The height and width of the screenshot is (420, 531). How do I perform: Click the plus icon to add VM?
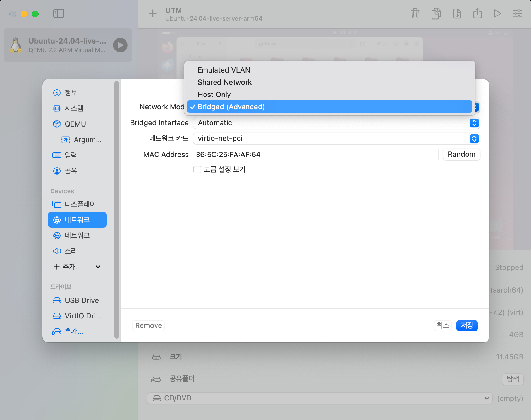click(153, 13)
